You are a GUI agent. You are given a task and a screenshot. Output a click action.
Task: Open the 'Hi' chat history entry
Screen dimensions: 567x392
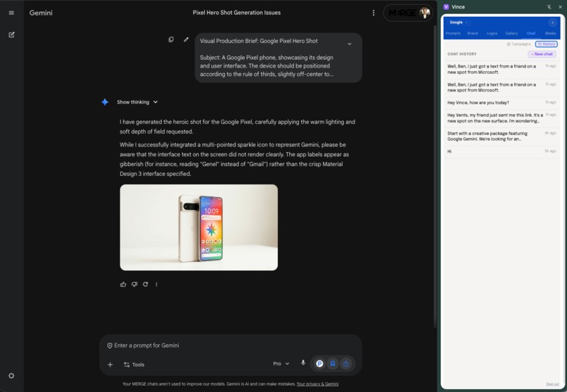click(x=501, y=151)
